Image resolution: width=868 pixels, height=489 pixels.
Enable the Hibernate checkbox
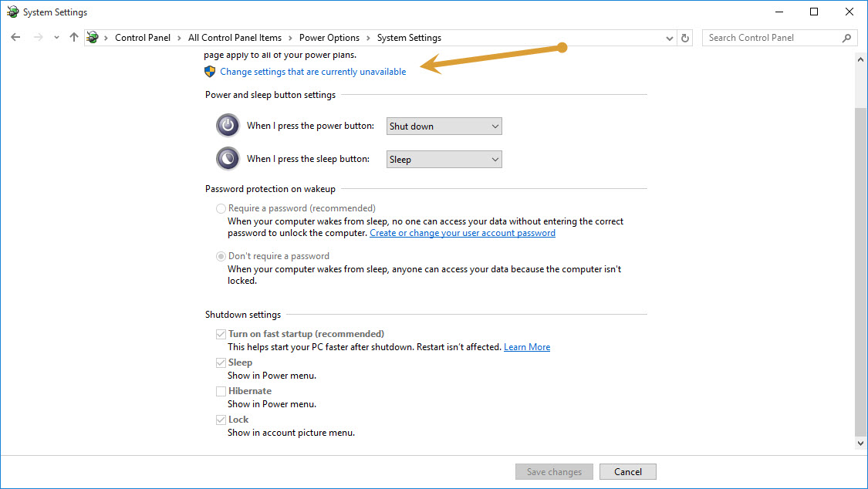(221, 391)
